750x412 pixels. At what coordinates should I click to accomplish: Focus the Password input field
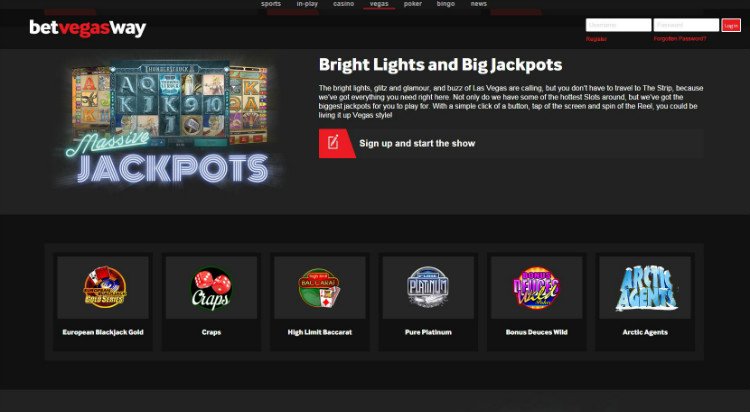point(686,25)
